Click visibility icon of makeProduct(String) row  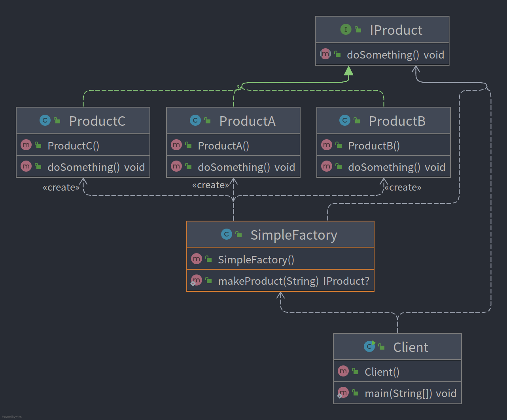click(209, 280)
